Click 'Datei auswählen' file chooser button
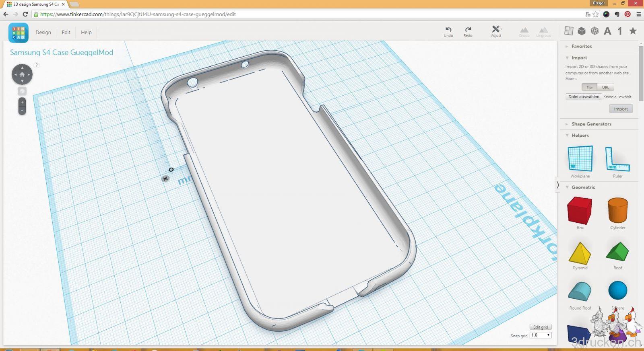644x351 pixels. [584, 96]
